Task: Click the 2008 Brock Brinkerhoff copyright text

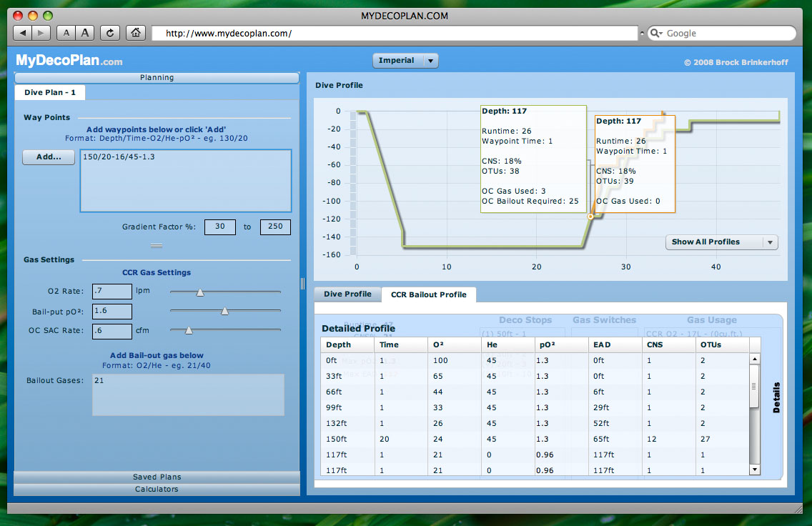Action: (x=736, y=62)
